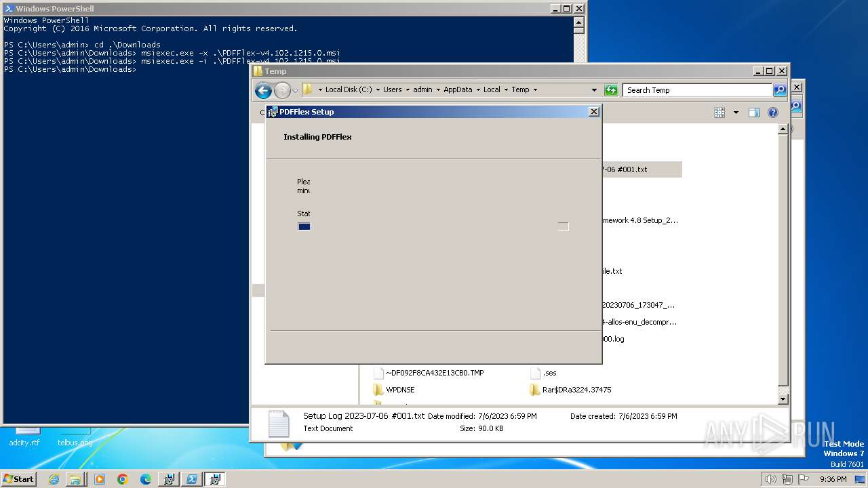Viewport: 868px width, 488px height.
Task: Expand the arrow after admin breadcrumb
Action: tap(438, 89)
